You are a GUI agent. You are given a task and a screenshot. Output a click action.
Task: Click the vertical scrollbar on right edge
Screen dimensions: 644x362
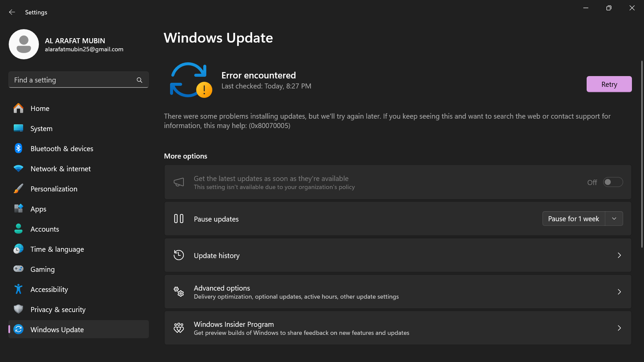(x=642, y=154)
